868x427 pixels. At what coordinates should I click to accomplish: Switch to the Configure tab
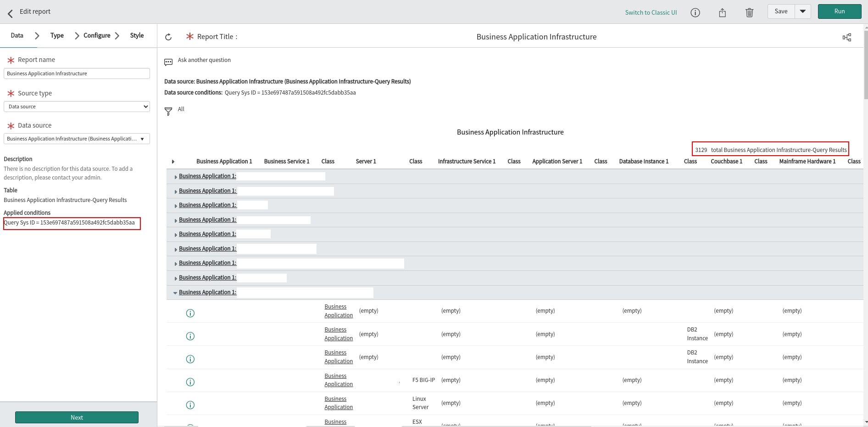(97, 35)
